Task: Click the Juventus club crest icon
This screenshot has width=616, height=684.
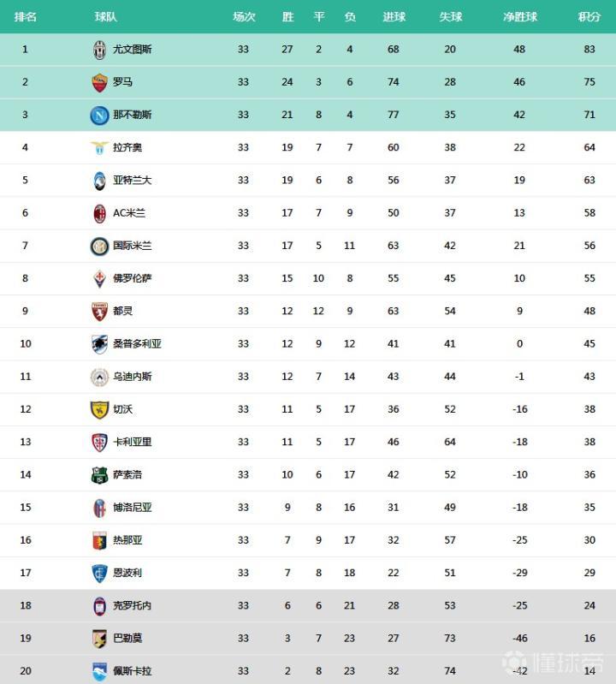Action: [x=100, y=50]
